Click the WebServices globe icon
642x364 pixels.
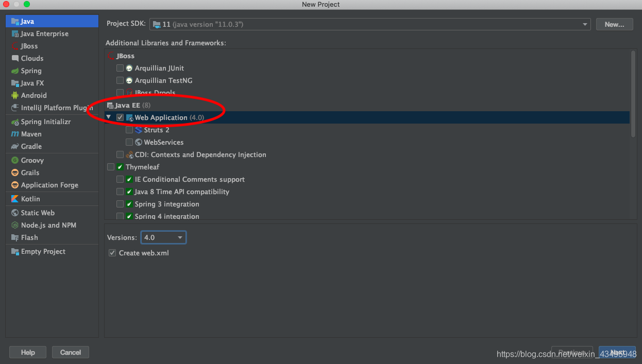click(x=139, y=143)
